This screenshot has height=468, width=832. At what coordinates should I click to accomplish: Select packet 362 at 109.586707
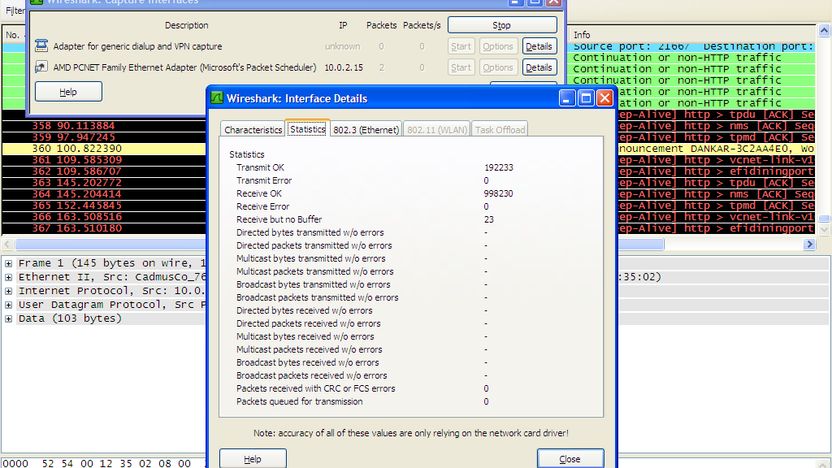pyautogui.click(x=104, y=171)
